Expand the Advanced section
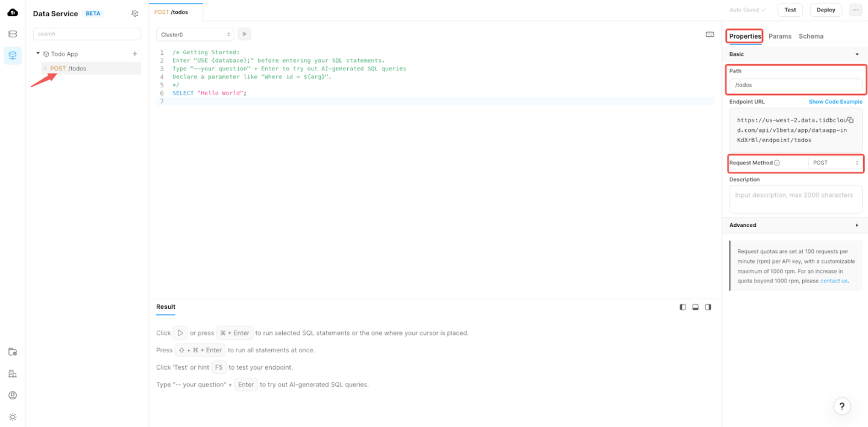868x427 pixels. click(796, 225)
